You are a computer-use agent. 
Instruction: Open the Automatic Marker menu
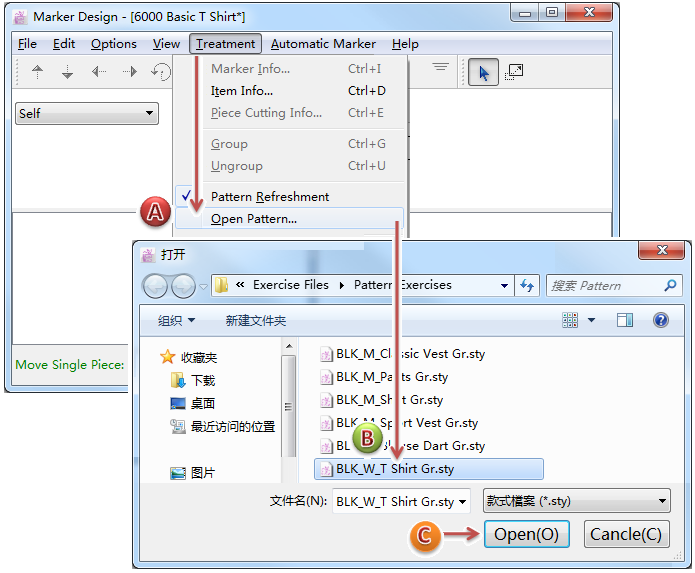(x=323, y=44)
